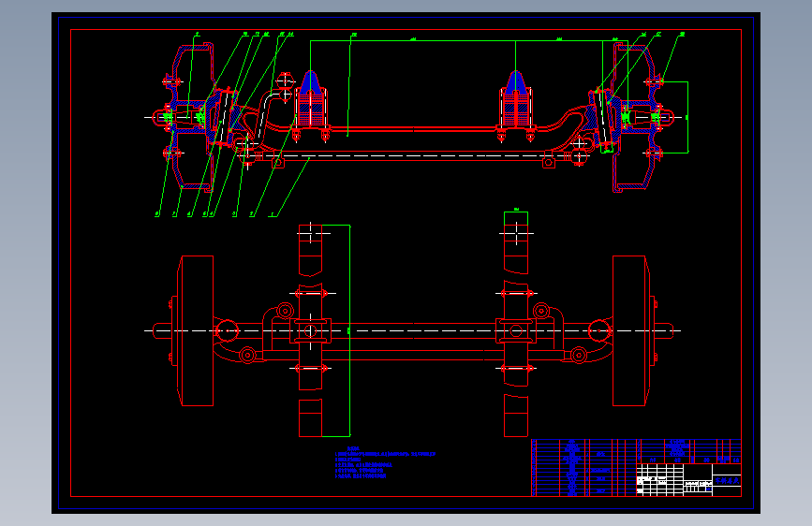
Task: Select the right tire in the plan view
Action: 630,330
